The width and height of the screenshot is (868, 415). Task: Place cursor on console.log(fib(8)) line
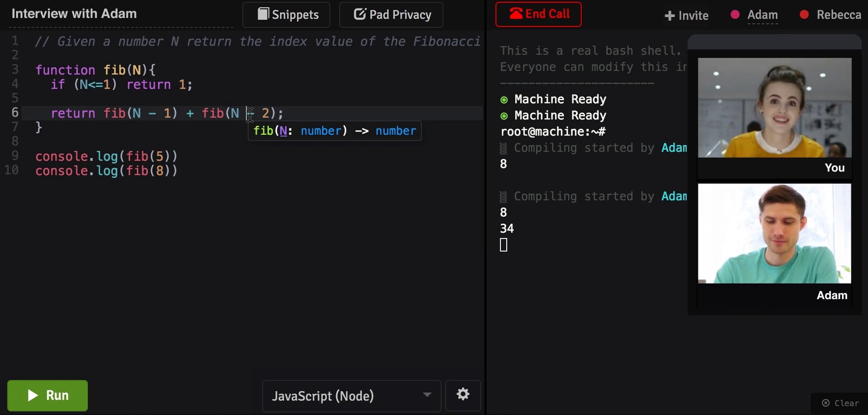(106, 171)
